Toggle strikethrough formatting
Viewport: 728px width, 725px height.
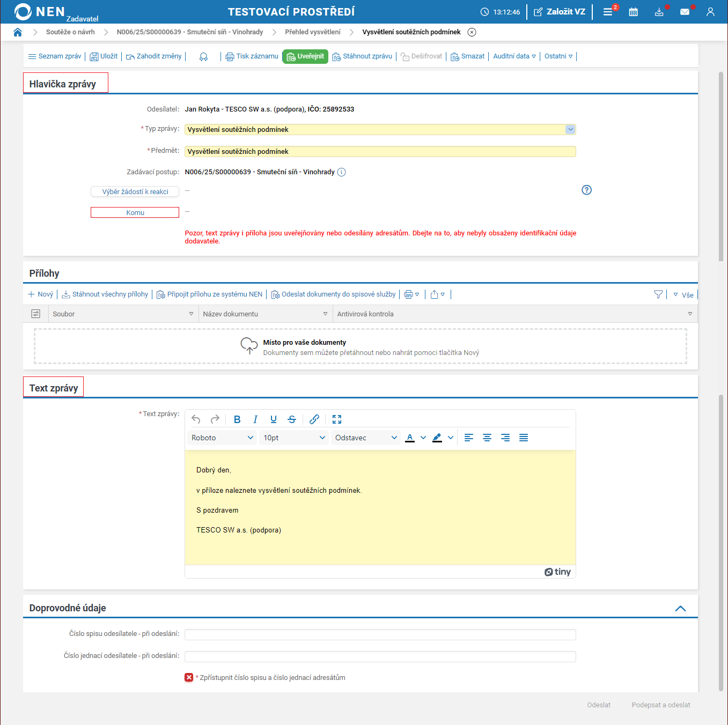coord(292,419)
